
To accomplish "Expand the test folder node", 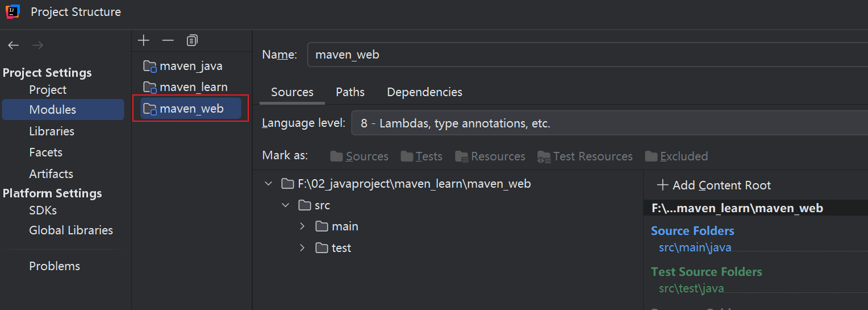I will [x=302, y=248].
